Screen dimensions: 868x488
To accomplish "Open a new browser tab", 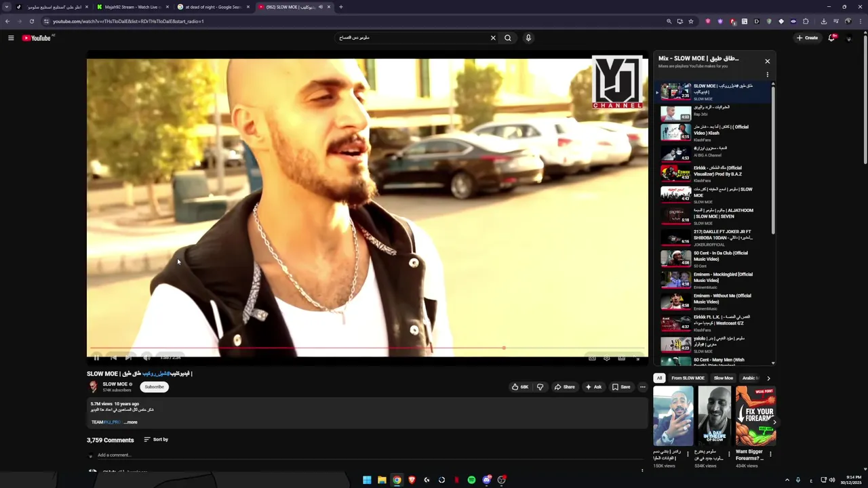I will click(x=341, y=7).
